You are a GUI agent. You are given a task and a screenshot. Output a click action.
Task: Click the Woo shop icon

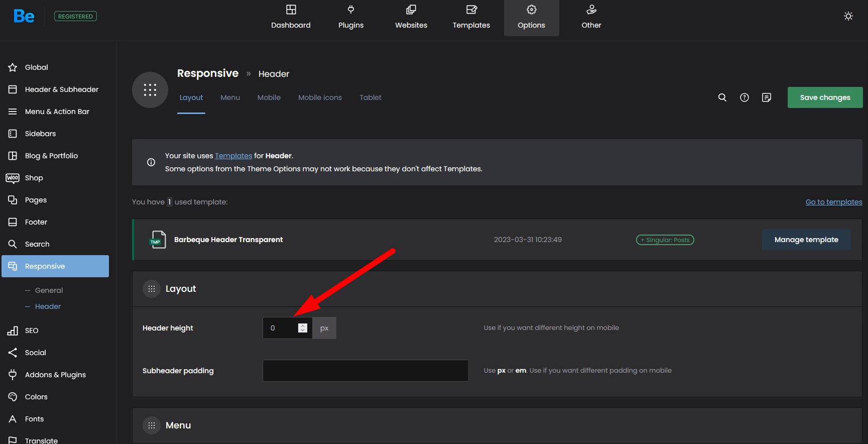13,178
